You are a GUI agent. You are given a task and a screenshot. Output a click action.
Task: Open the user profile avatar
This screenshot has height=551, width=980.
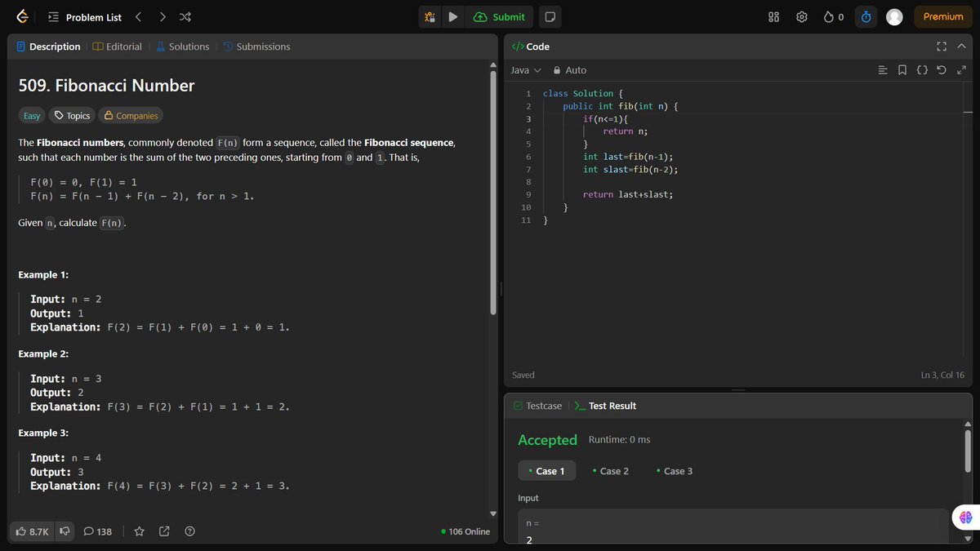[894, 16]
